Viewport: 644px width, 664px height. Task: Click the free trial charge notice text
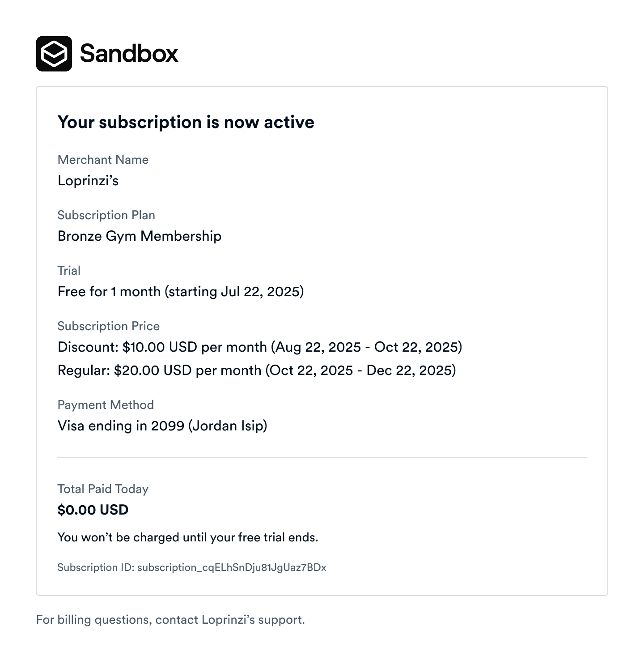pos(188,537)
